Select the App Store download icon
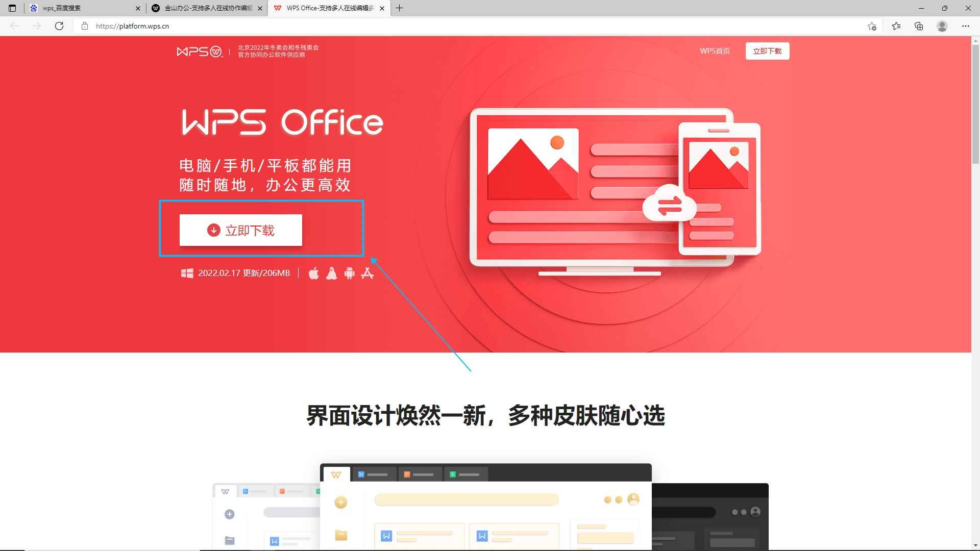The image size is (980, 551). 368,273
